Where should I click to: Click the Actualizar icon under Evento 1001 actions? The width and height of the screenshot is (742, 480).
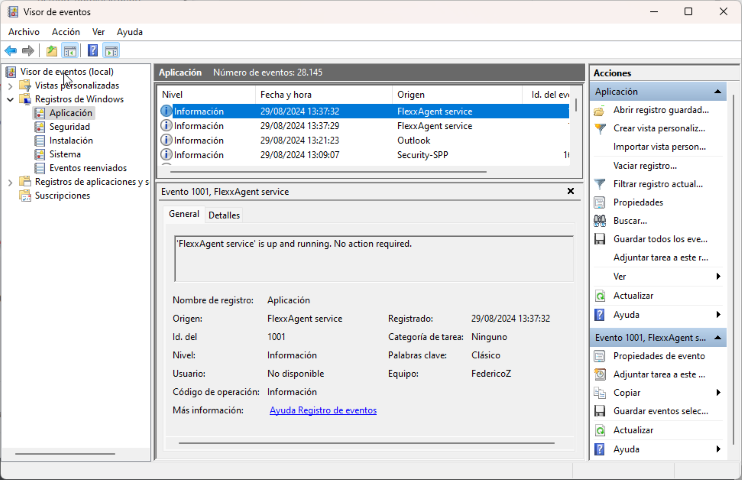[x=600, y=430]
